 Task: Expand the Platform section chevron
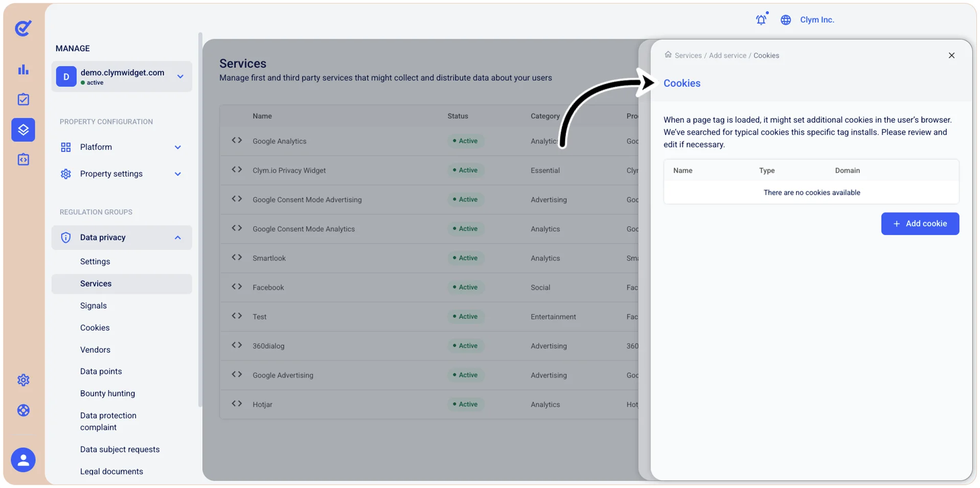(178, 147)
